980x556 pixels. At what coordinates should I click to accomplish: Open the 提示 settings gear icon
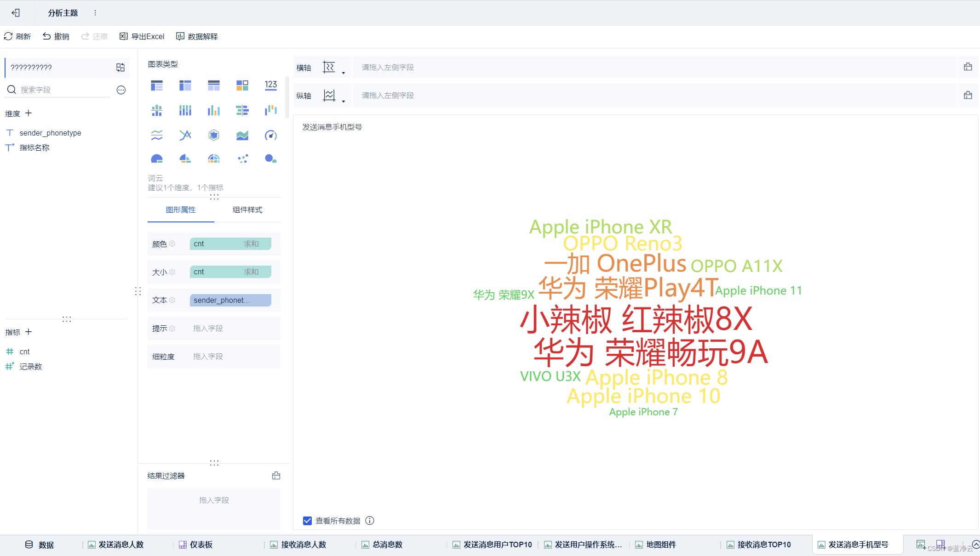pyautogui.click(x=172, y=328)
